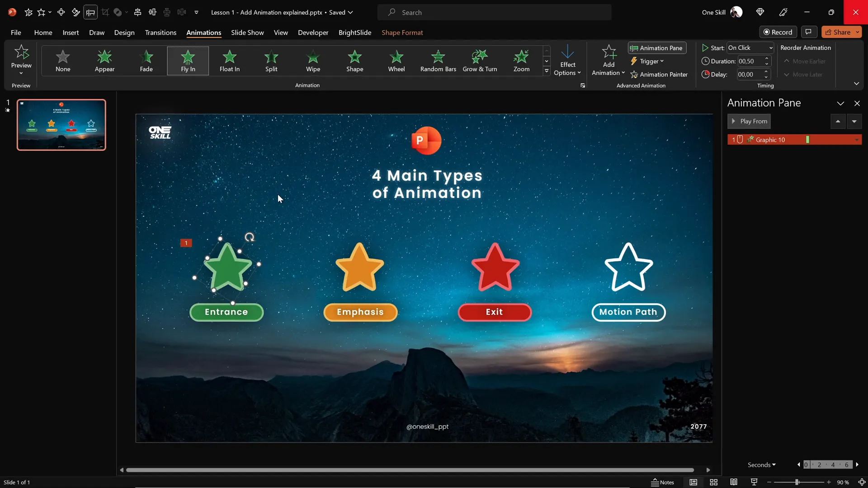
Task: Switch to Reading View in status bar
Action: [734, 482]
